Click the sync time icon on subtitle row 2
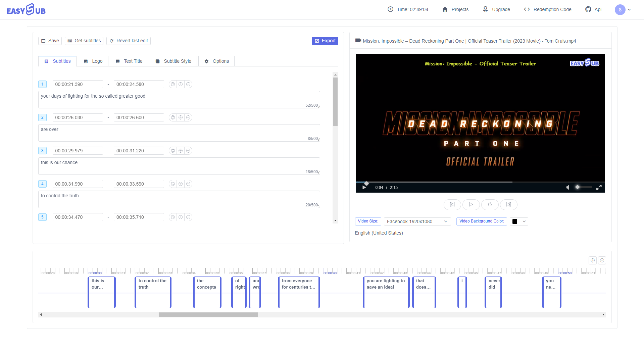Image resolution: width=644 pixels, height=350 pixels. pos(173,117)
